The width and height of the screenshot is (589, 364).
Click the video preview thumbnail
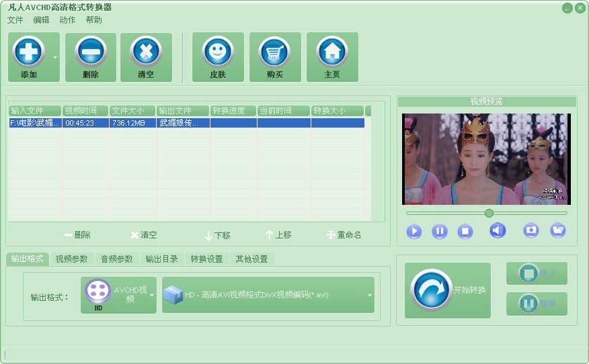pyautogui.click(x=486, y=159)
